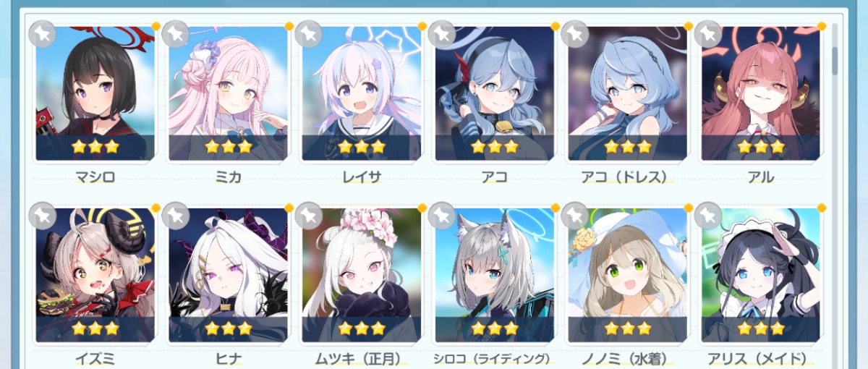This screenshot has width=868, height=369.
Task: Click pin icon on アコ（ドレス） card
Action: point(574,34)
